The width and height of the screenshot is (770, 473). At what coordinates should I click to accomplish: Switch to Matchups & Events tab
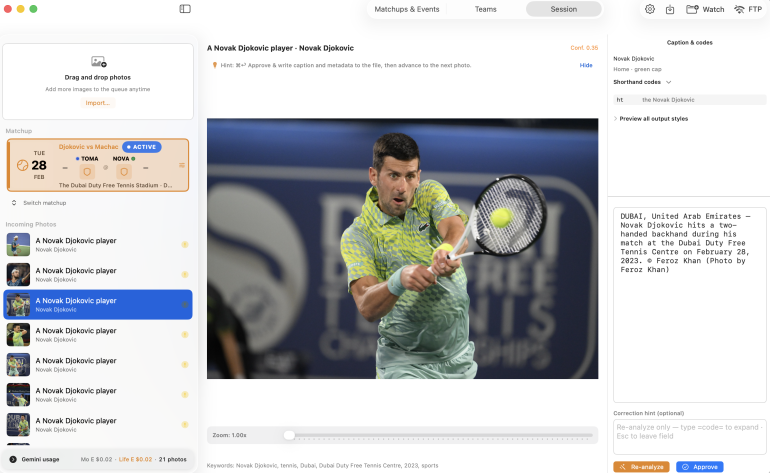click(x=407, y=9)
